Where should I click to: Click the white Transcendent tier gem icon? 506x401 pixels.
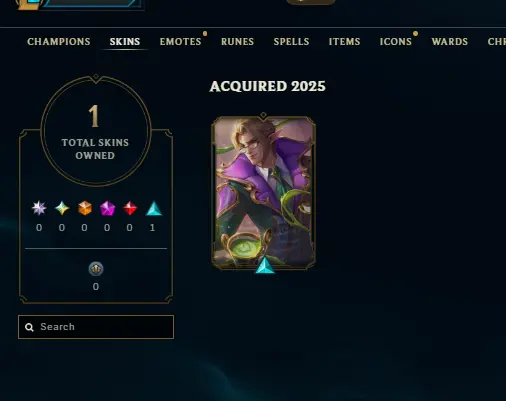pyautogui.click(x=39, y=208)
